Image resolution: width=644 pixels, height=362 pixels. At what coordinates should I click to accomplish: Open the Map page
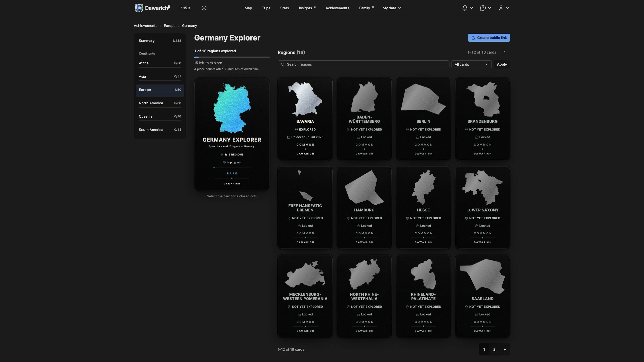point(248,8)
